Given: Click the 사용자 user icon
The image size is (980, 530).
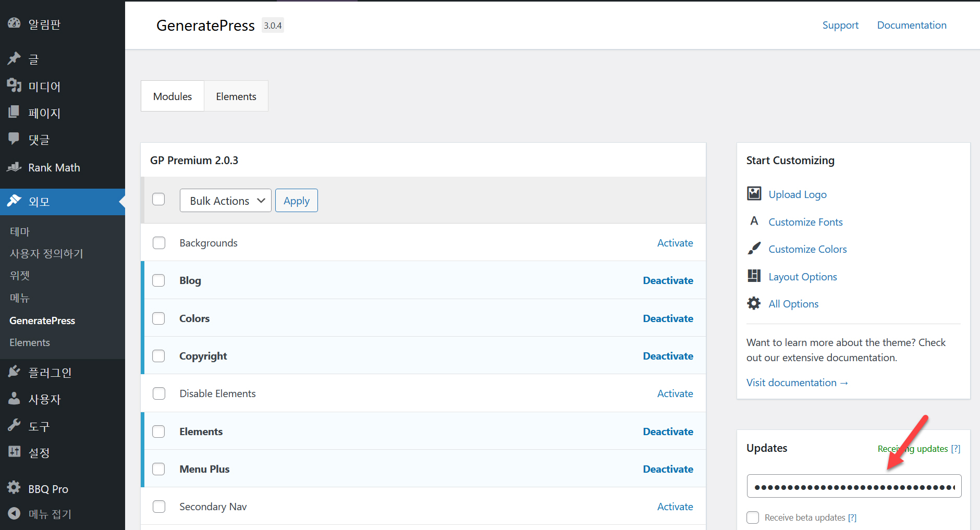Looking at the screenshot, I should coord(14,399).
